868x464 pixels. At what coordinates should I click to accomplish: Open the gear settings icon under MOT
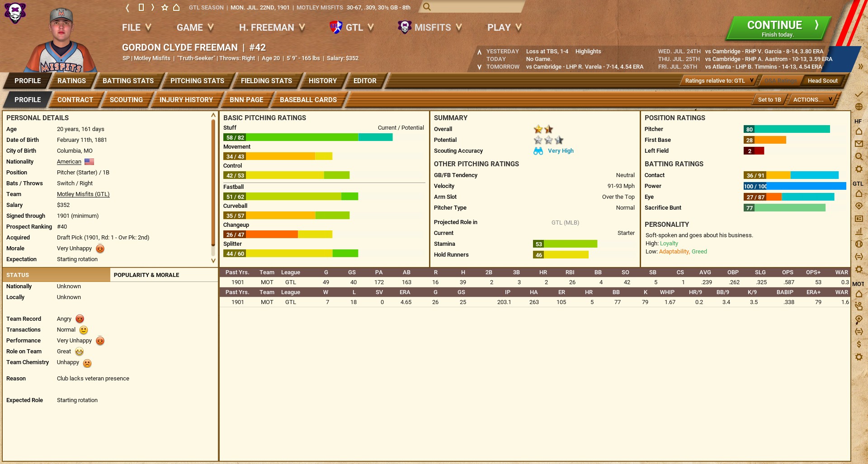[x=859, y=357]
